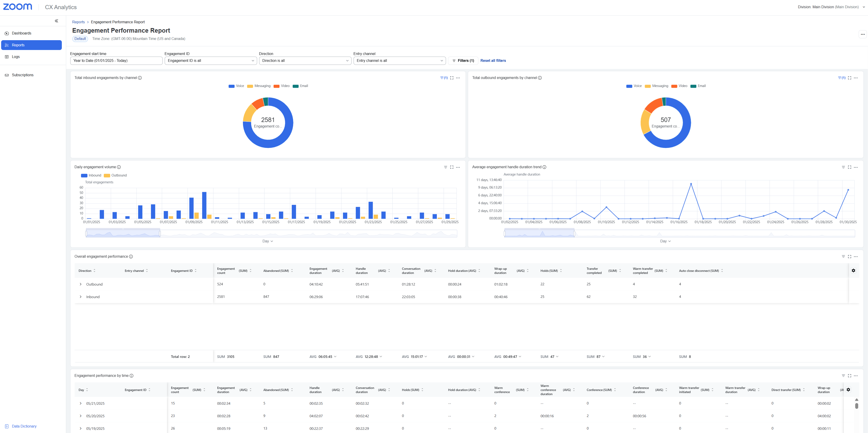Expand the Inbound row
Viewport: 868px width, 433px height.
(x=81, y=297)
